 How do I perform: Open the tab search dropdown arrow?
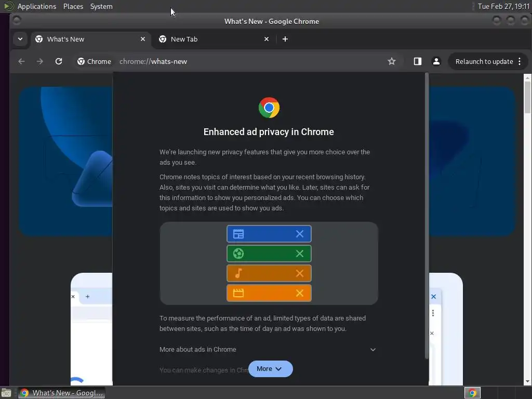20,39
